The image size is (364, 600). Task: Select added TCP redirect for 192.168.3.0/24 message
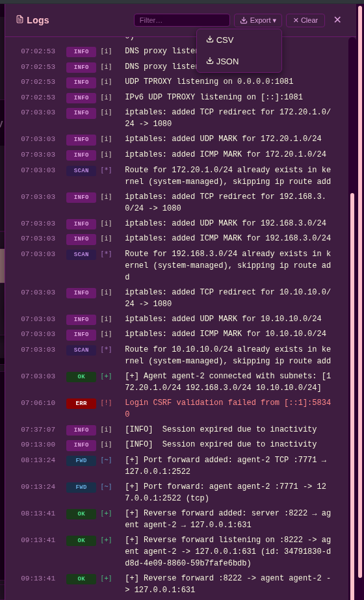[226, 202]
